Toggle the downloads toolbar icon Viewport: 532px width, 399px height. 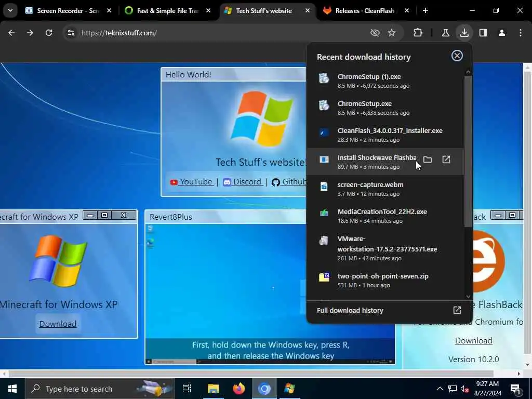pos(464,33)
